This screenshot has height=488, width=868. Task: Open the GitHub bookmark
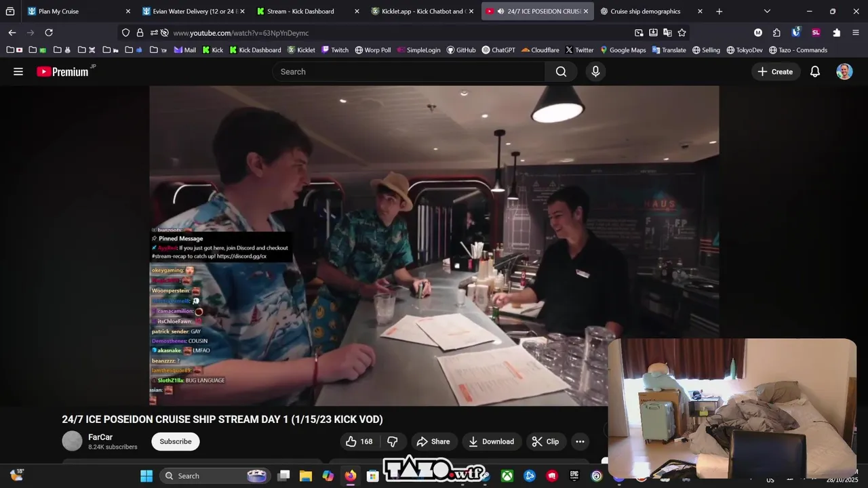[461, 49]
